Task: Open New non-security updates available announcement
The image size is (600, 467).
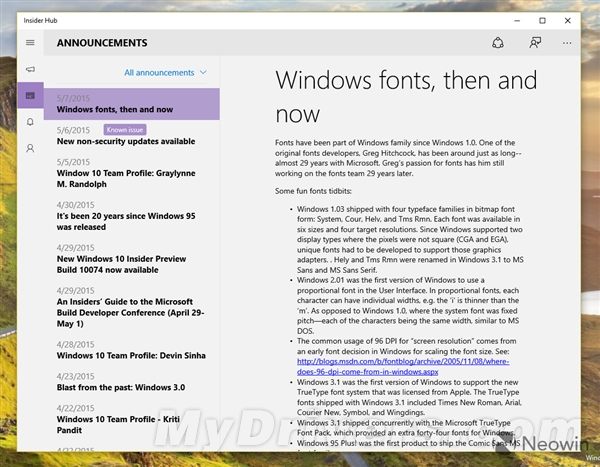Action: click(x=126, y=142)
